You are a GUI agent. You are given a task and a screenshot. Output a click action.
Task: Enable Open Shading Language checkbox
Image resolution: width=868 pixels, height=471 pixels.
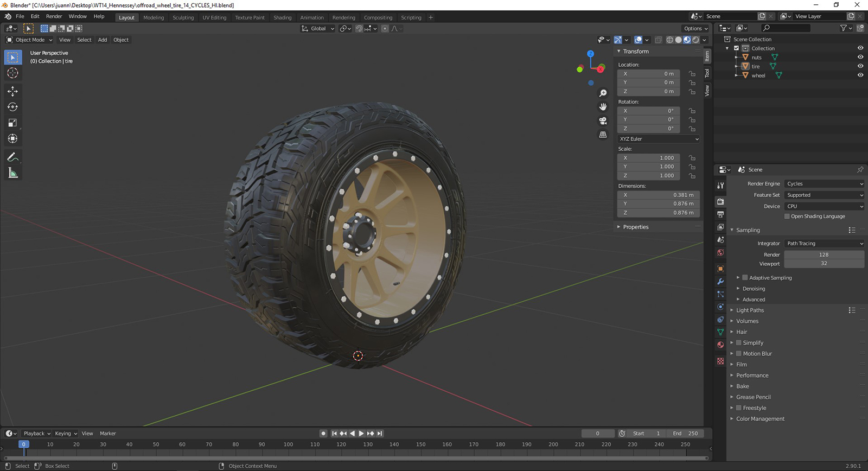point(787,217)
